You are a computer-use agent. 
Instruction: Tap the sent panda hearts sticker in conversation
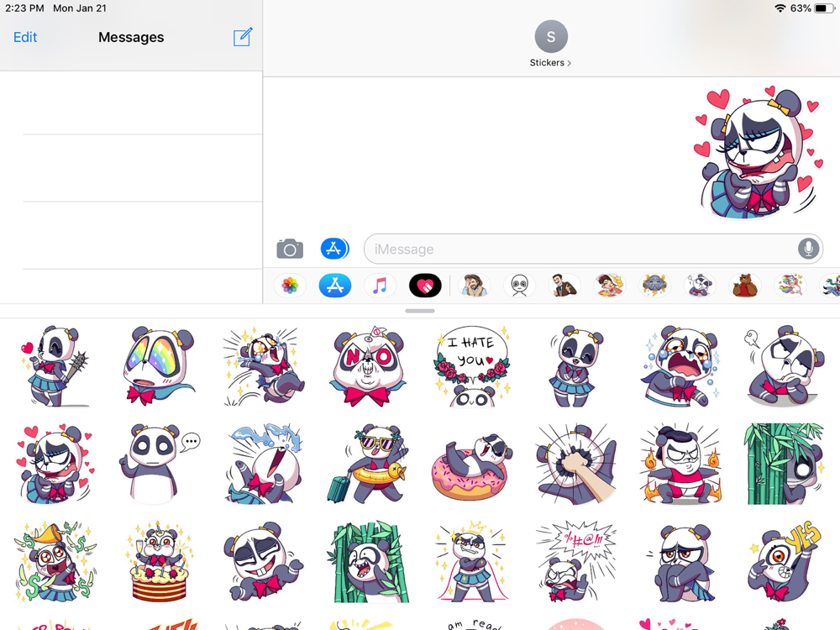757,152
